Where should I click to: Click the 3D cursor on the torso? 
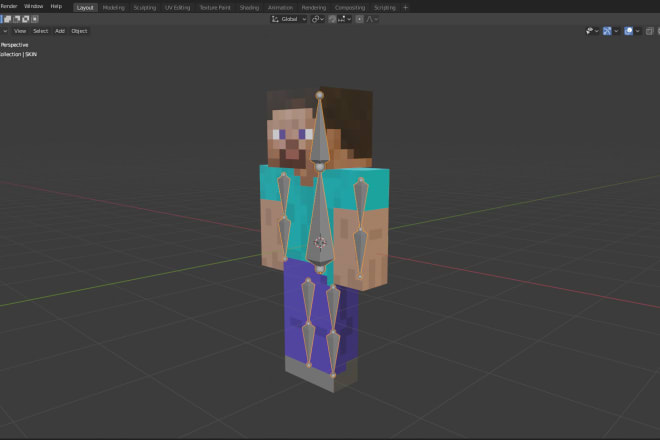[320, 243]
